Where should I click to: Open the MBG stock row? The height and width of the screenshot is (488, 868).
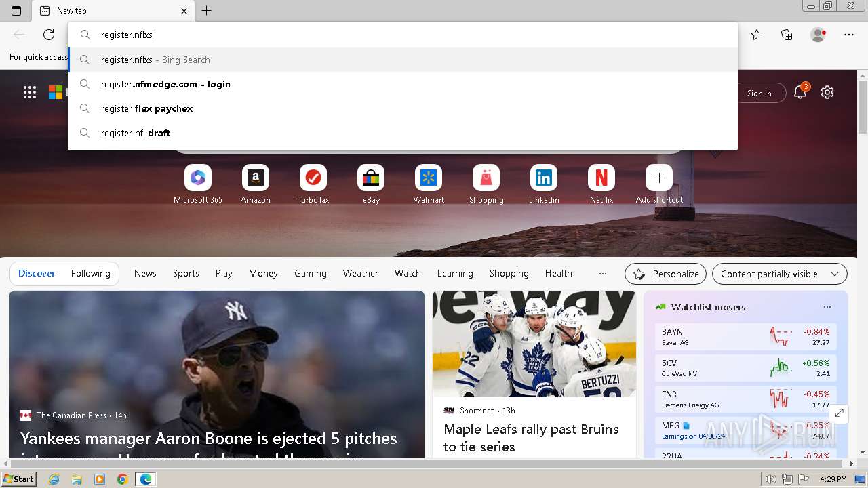(746, 430)
